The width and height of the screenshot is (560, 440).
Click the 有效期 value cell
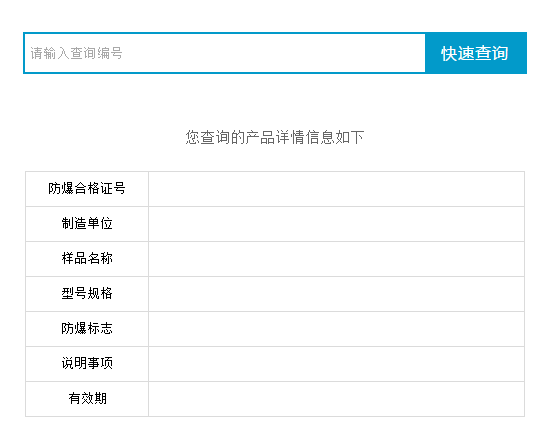click(336, 399)
